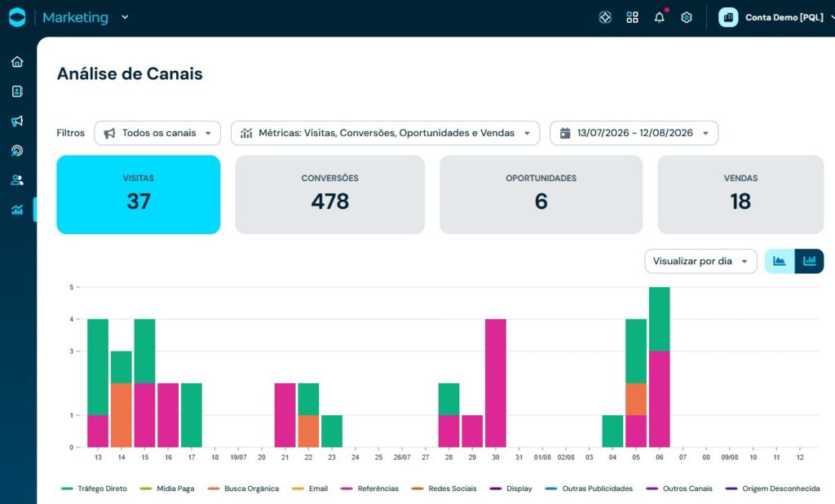Toggle Referências legend series

pos(369,489)
